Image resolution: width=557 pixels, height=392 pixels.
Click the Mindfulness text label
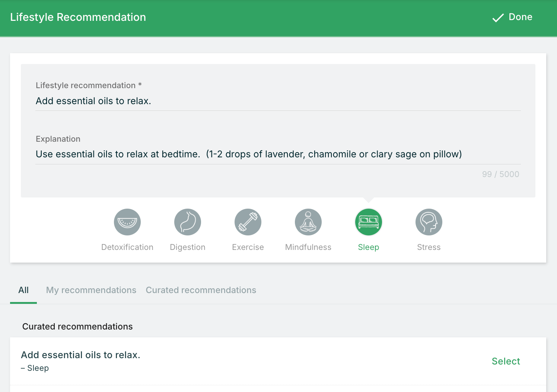[308, 247]
